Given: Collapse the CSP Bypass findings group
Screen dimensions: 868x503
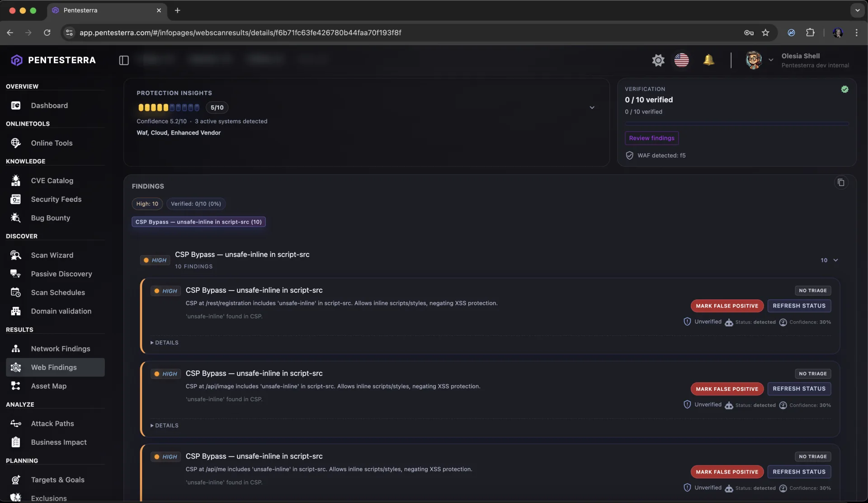Looking at the screenshot, I should (835, 260).
